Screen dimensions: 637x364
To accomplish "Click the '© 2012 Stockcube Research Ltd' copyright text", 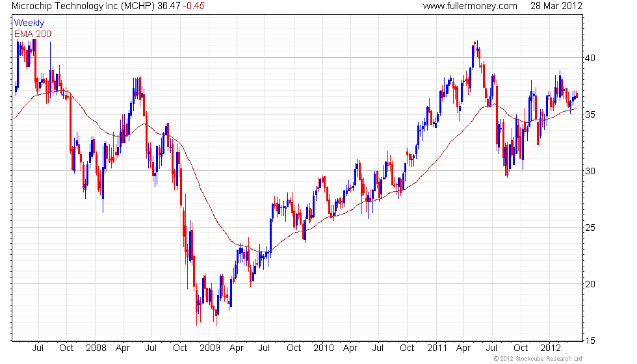I will (538, 359).
